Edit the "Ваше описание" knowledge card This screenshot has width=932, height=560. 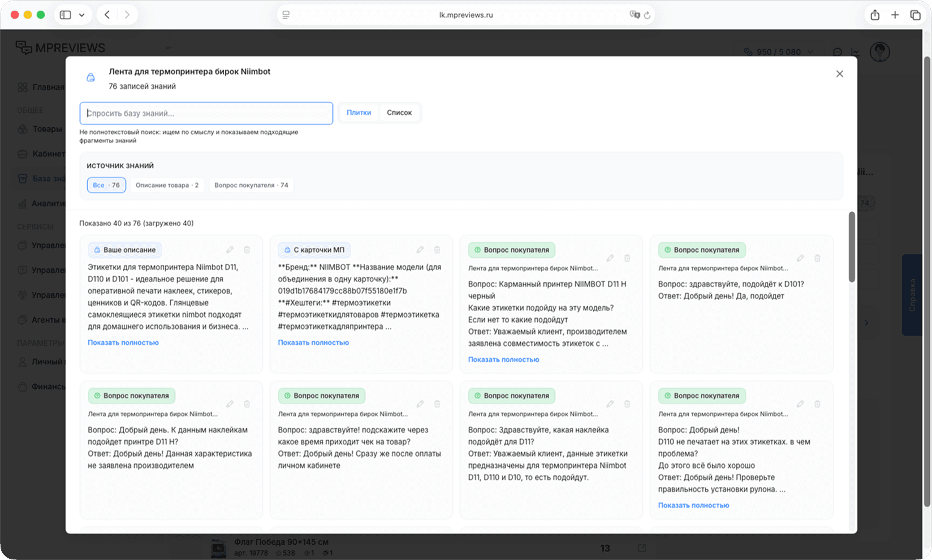[x=230, y=250]
